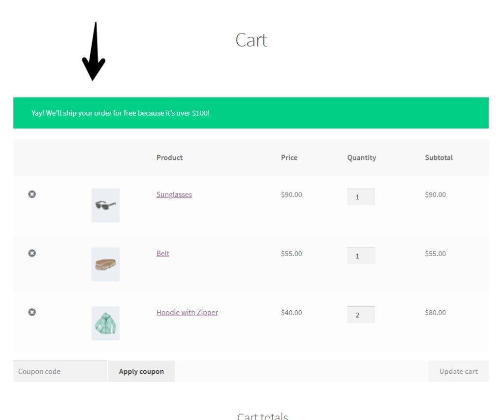Edit the Belt quantity field

click(361, 256)
